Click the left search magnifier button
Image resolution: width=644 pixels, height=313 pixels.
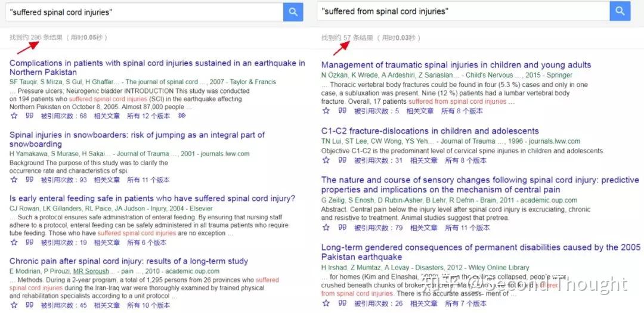point(293,12)
